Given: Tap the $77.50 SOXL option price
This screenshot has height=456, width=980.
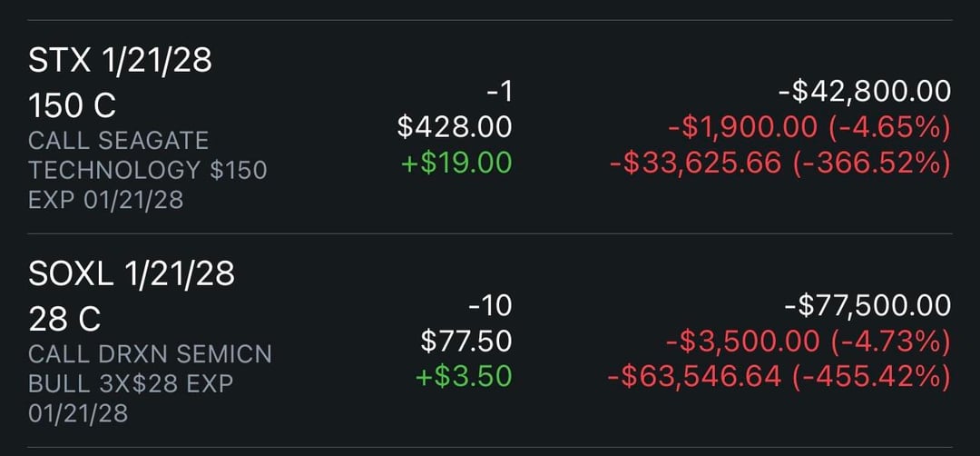Looking at the screenshot, I should pyautogui.click(x=466, y=341).
